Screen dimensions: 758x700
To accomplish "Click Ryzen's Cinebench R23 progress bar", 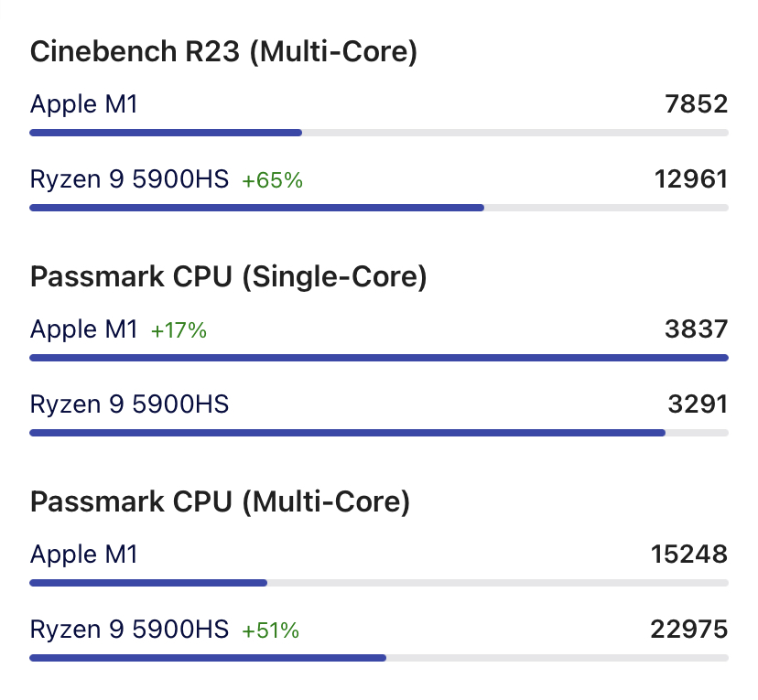I will [x=378, y=208].
